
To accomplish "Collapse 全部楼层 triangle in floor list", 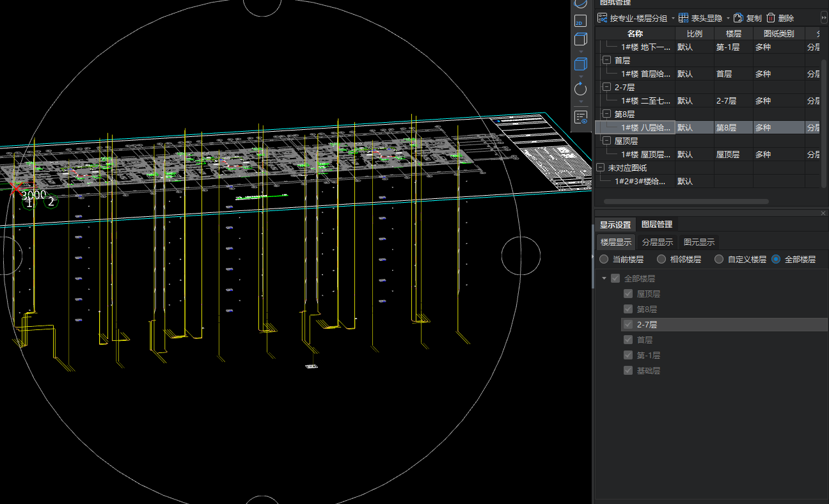I will (604, 278).
